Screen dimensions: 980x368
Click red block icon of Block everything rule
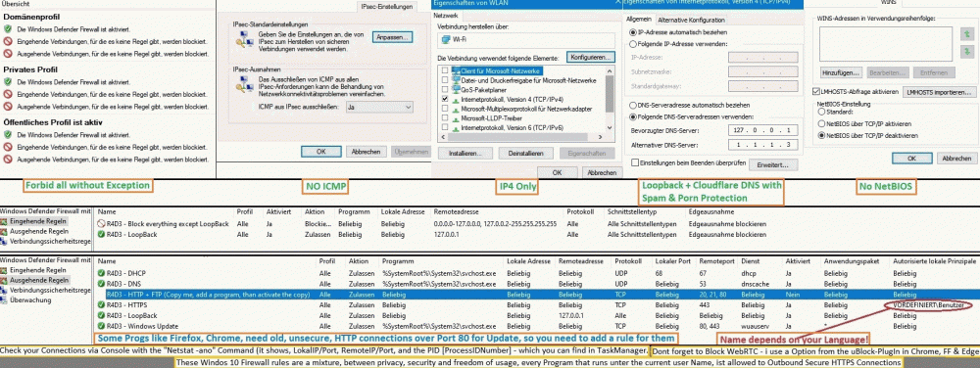tap(102, 224)
